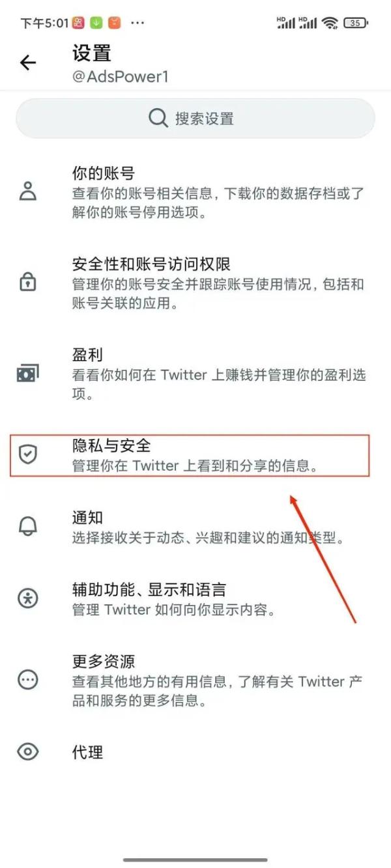The image size is (391, 868).
Task: Tap the eye icon beside 代理
Action: (27, 753)
